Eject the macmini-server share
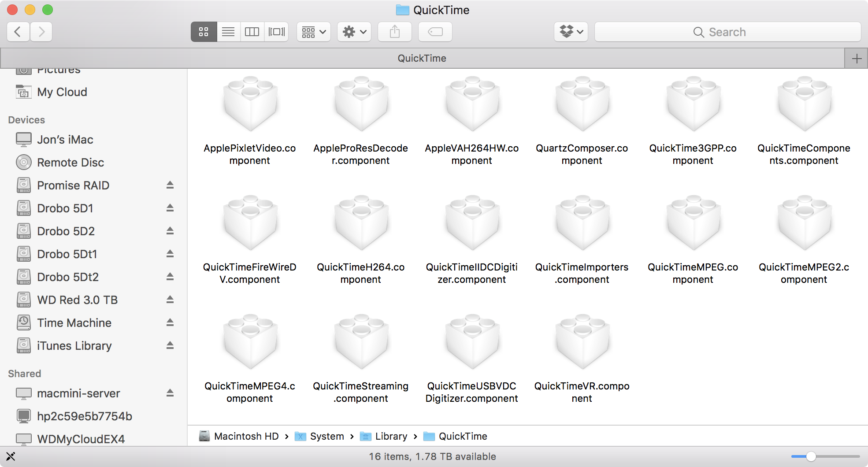The width and height of the screenshot is (868, 467). pyautogui.click(x=170, y=393)
